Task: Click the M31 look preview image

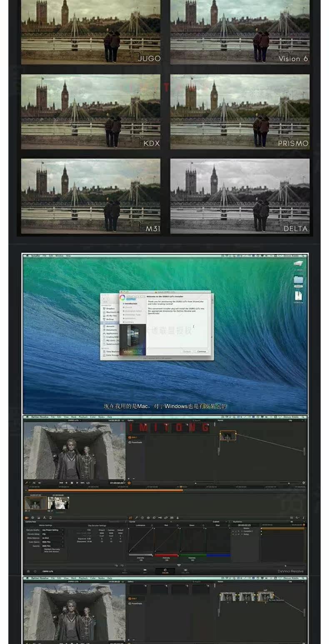Action: point(91,196)
